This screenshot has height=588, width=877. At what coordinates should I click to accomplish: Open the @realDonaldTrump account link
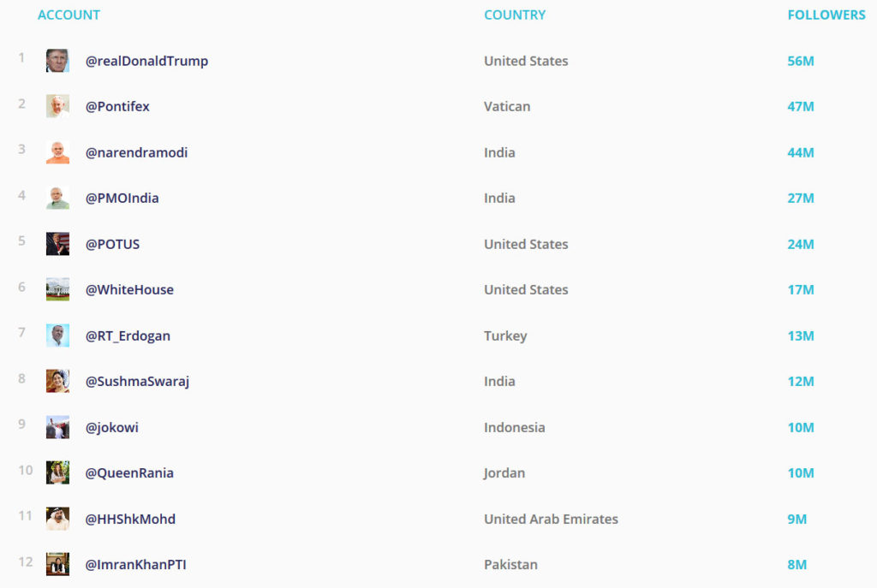point(146,61)
